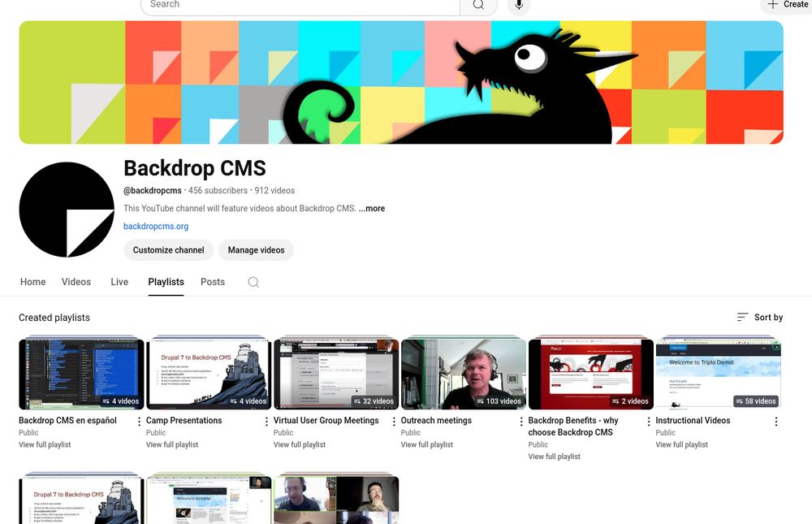Click the 103 videos badge on Outreach meetings
This screenshot has height=524, width=812.
pos(499,401)
